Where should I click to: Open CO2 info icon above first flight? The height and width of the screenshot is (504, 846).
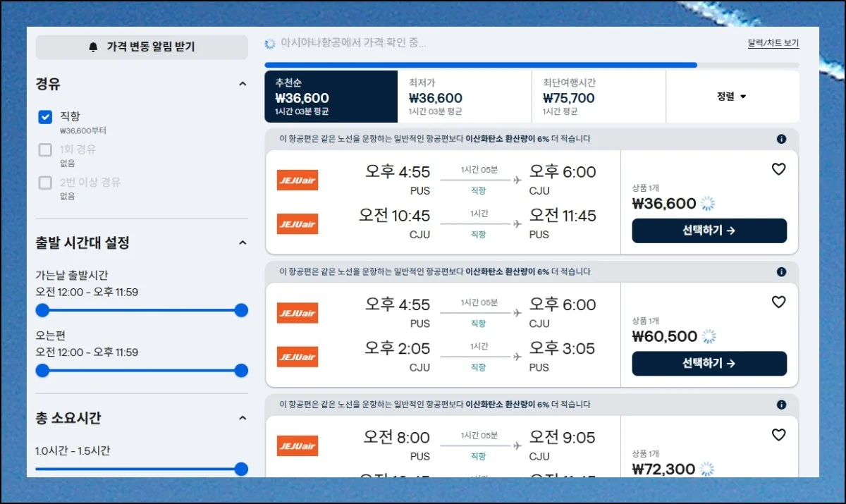781,139
